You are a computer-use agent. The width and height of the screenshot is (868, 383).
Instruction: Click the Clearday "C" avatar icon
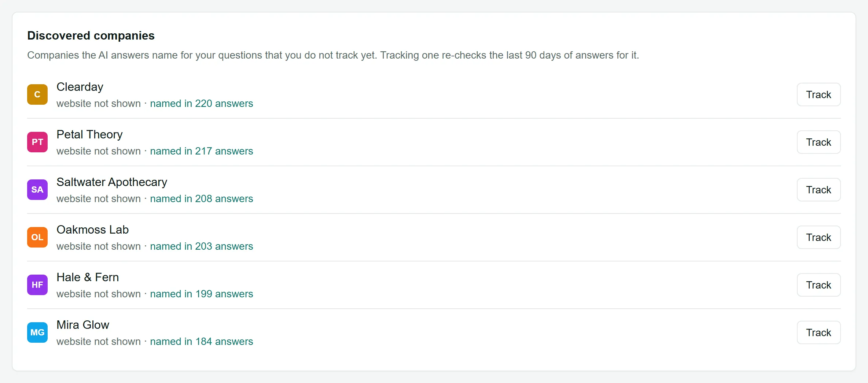[37, 94]
